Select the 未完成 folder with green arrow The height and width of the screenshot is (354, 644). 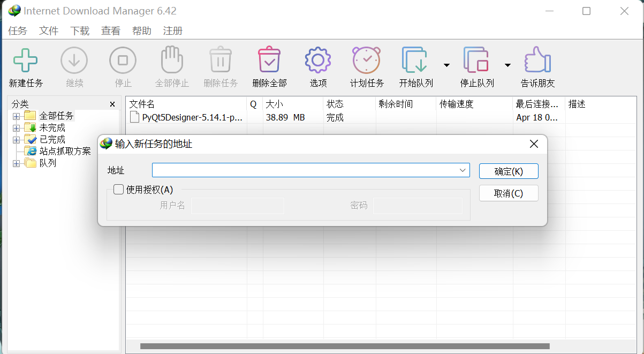point(30,127)
